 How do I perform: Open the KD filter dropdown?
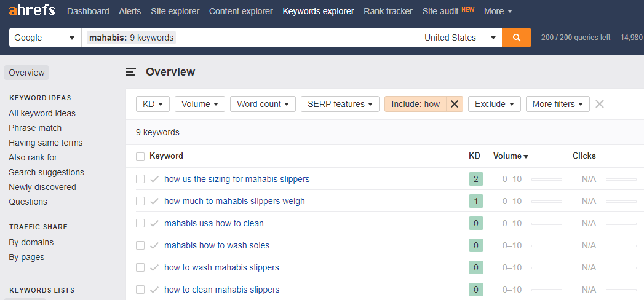(x=153, y=104)
